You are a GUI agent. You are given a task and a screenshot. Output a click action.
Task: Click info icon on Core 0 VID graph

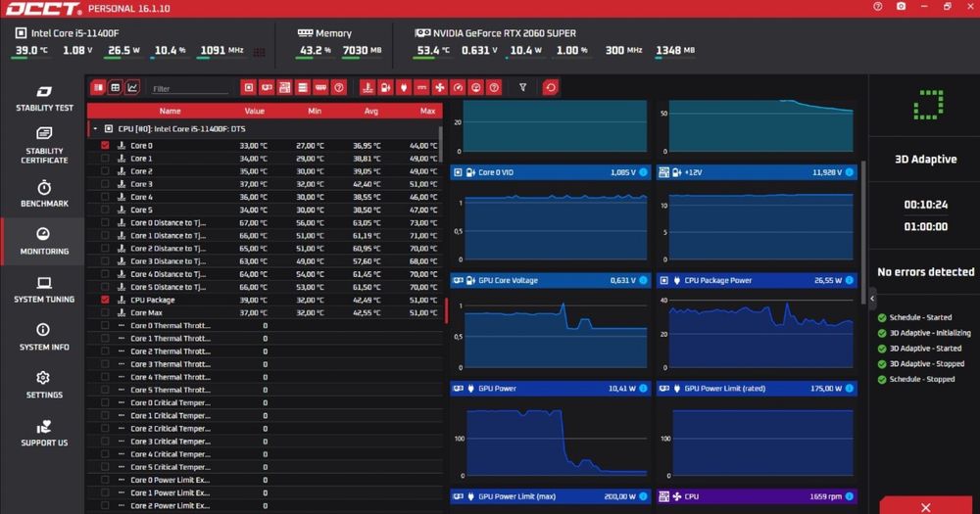pyautogui.click(x=643, y=172)
